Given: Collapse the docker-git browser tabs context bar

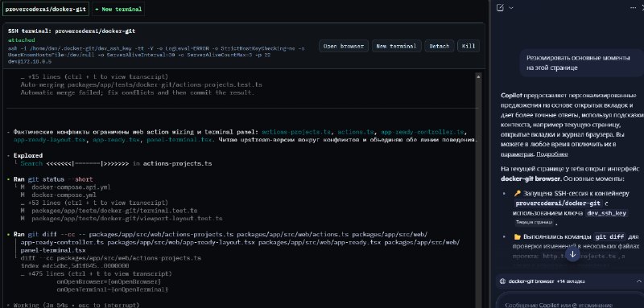Looking at the screenshot, I should tap(638, 281).
